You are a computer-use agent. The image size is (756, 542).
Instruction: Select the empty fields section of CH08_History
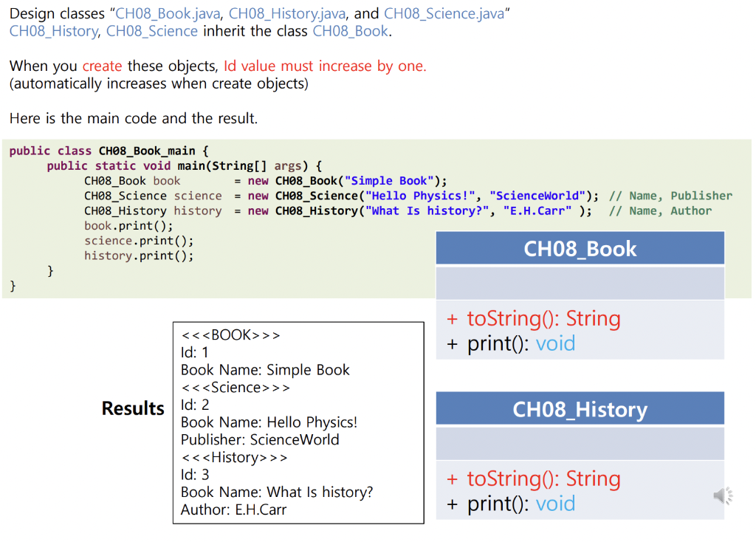tap(580, 442)
